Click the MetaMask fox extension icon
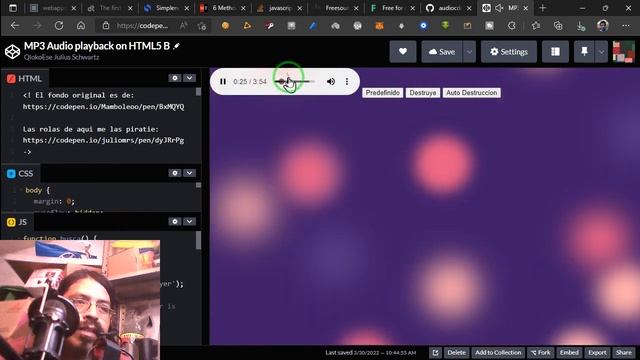The image size is (640, 360). (379, 26)
